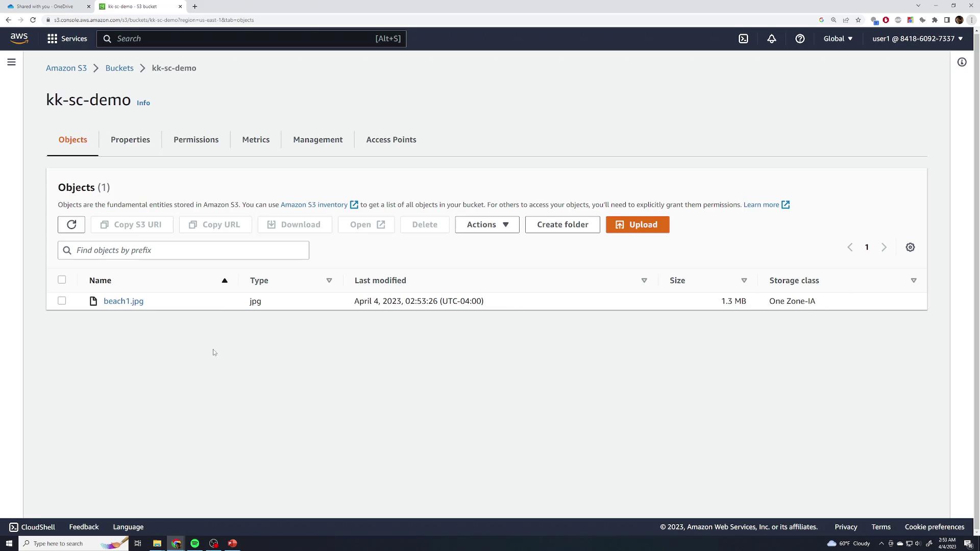Click the AWS logo home icon
The height and width of the screenshot is (551, 980).
(x=19, y=39)
